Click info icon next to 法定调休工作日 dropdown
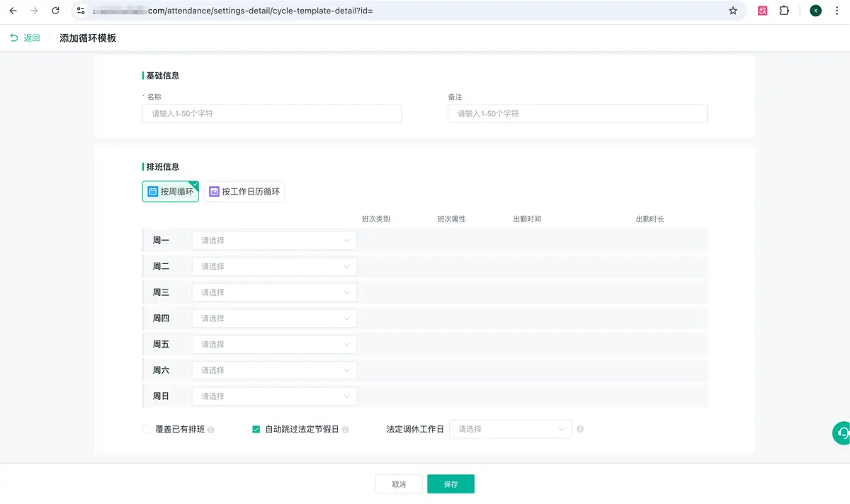The height and width of the screenshot is (504, 850). tap(580, 429)
